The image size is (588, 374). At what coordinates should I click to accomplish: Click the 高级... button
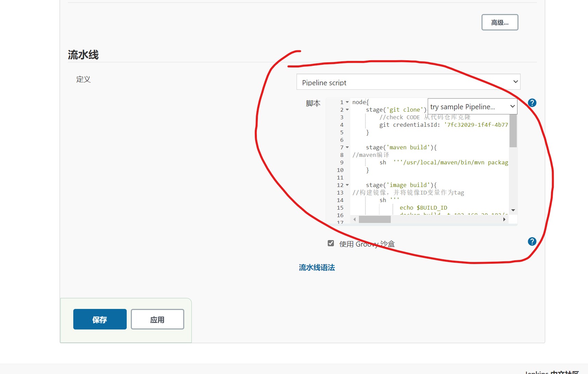pos(500,23)
